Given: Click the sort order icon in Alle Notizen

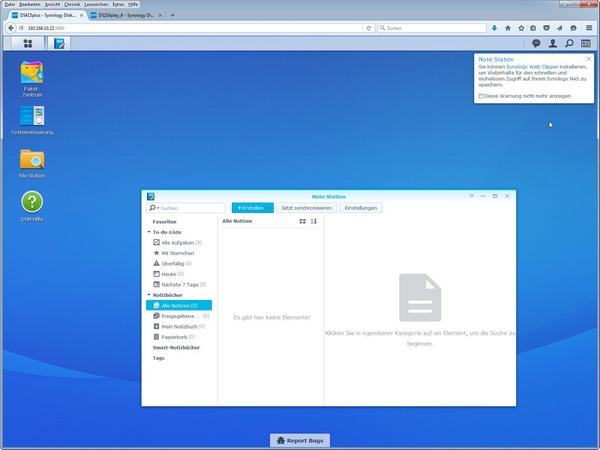Looking at the screenshot, I should (314, 221).
